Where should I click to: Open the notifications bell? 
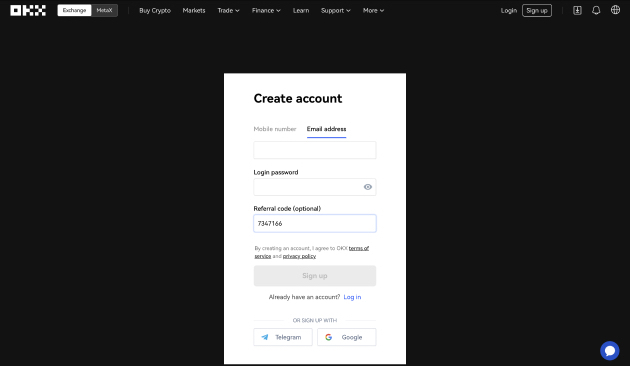point(596,10)
